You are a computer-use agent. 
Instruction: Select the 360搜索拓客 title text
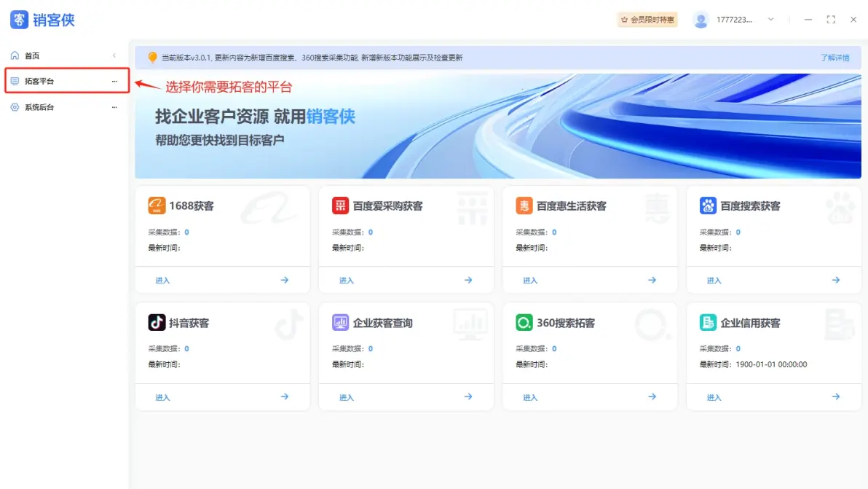tap(566, 323)
